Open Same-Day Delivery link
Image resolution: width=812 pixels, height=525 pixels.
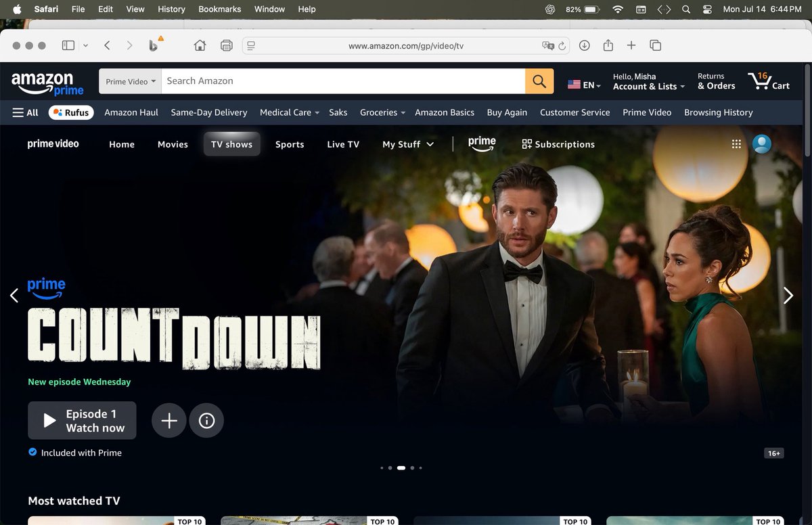click(x=209, y=112)
